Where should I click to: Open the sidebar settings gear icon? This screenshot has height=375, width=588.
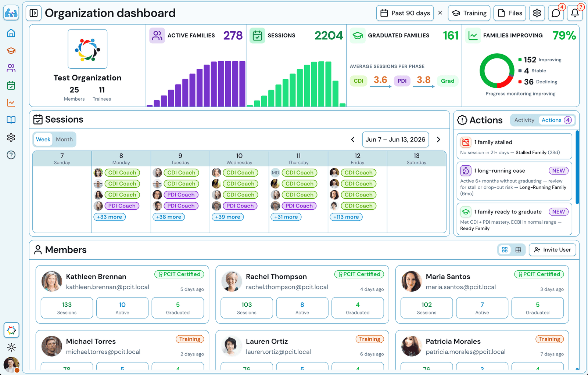point(11,137)
